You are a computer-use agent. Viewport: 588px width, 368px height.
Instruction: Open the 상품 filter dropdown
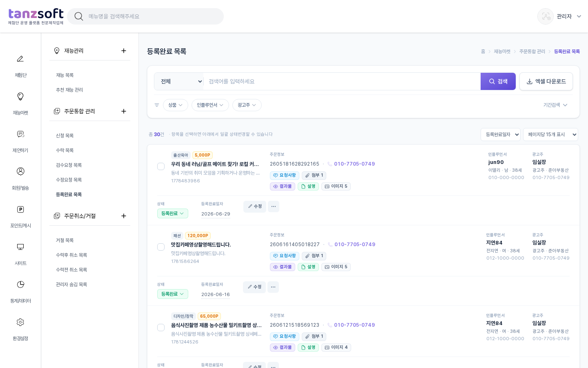click(176, 105)
